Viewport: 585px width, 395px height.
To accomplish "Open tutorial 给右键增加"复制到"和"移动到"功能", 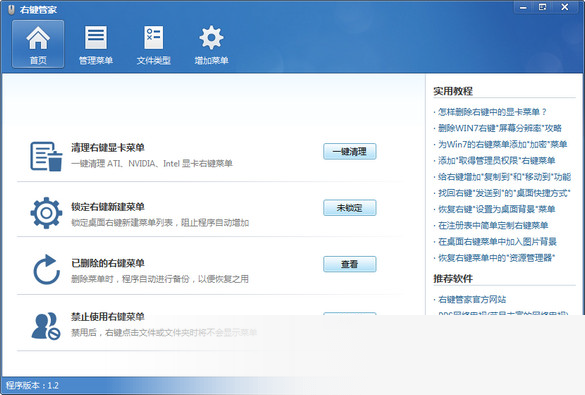I will click(x=504, y=177).
